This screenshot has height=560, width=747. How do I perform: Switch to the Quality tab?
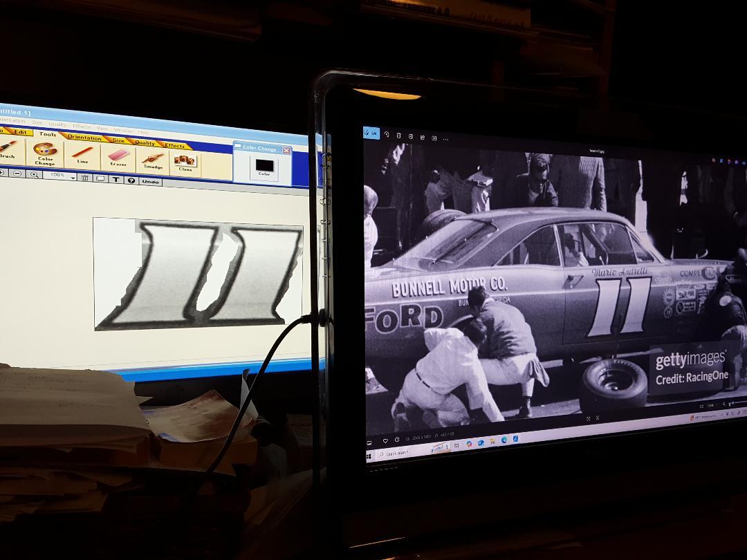click(x=145, y=142)
